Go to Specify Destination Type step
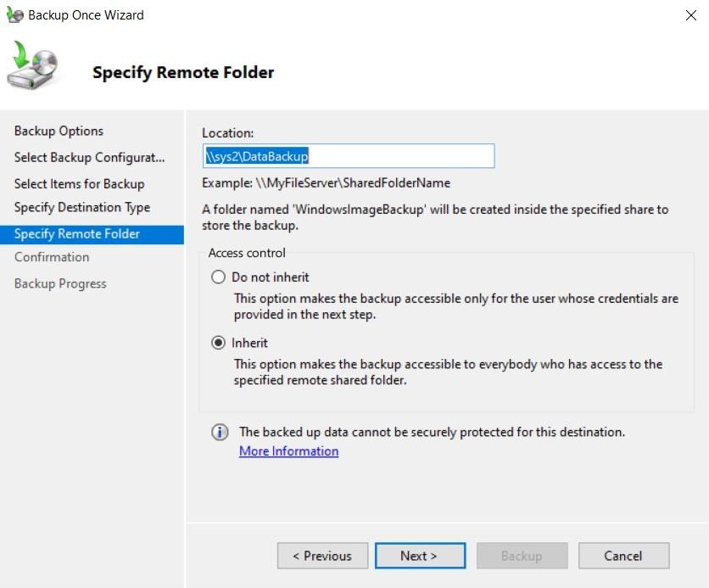Screen dimensions: 709x588 pos(82,207)
